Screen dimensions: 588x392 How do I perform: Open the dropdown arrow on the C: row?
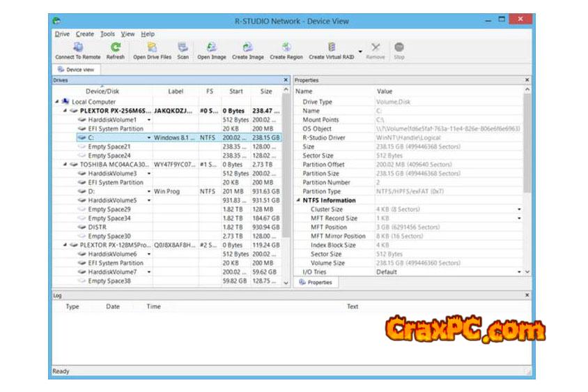[x=149, y=138]
